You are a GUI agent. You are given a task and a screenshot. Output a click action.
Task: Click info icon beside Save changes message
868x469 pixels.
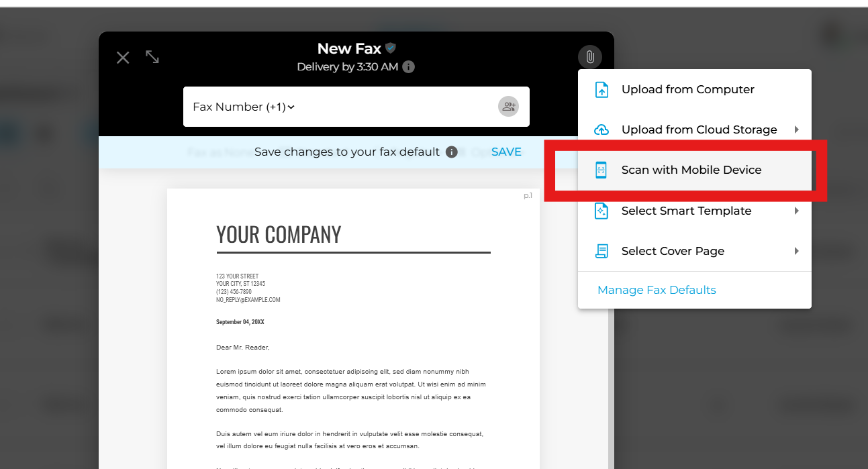point(452,152)
